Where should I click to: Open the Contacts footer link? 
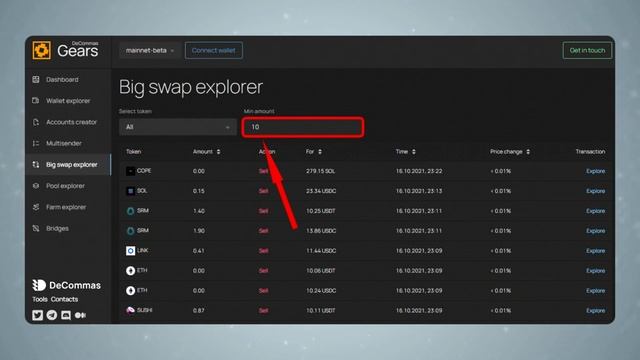(x=64, y=299)
